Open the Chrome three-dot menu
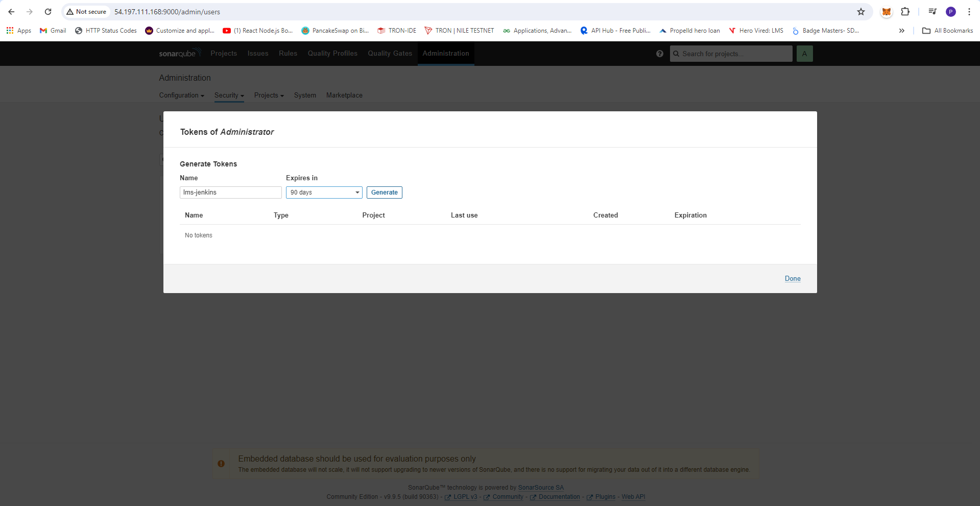980x506 pixels. (x=969, y=12)
